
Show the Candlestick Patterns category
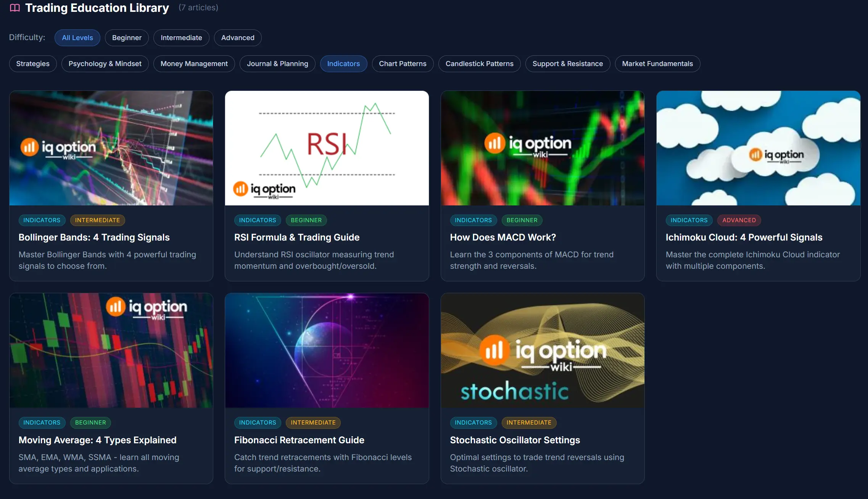click(480, 64)
